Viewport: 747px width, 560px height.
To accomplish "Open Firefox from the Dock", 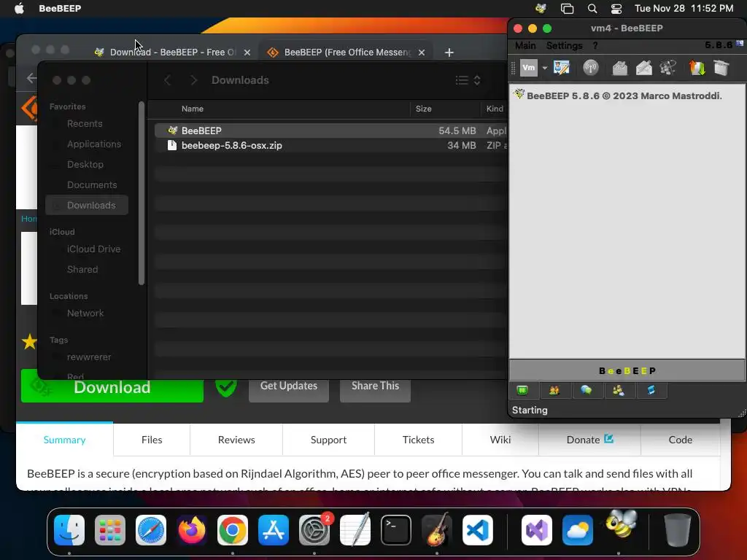I will (192, 530).
